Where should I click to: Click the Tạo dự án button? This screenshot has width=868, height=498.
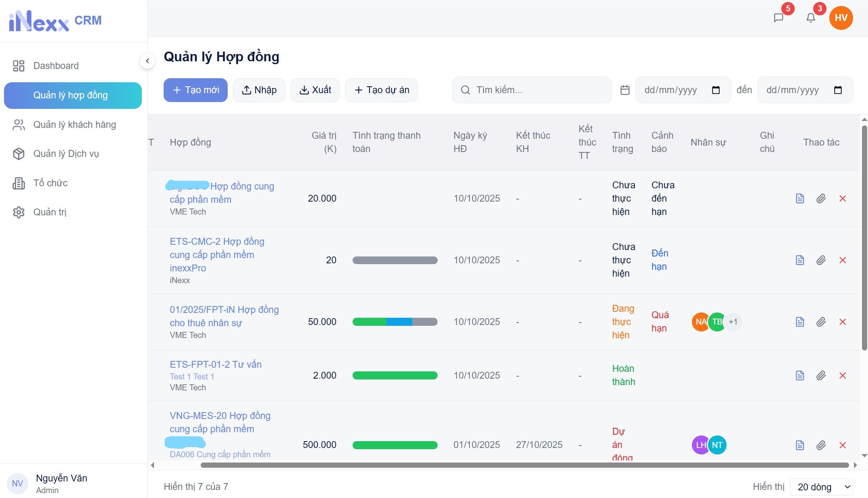pos(381,90)
